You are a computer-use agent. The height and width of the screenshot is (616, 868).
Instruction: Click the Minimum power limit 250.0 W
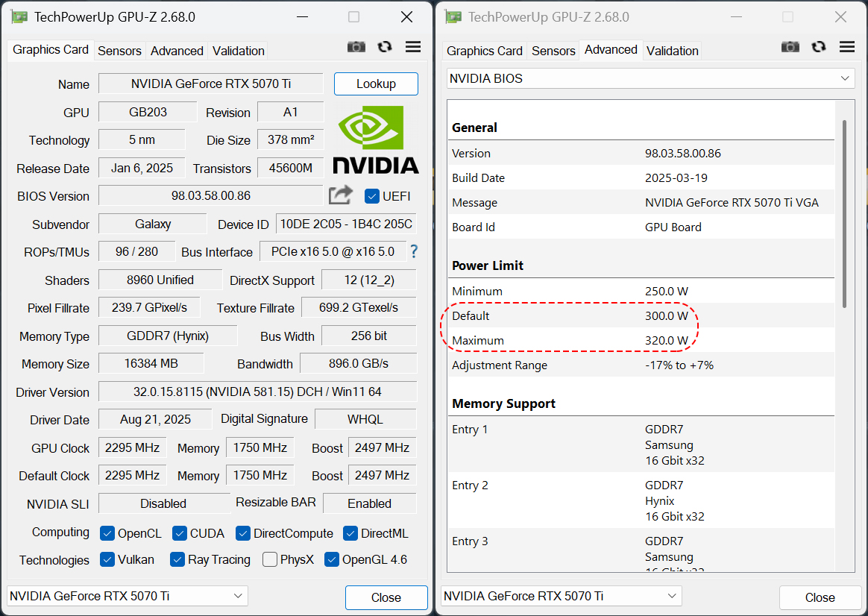[667, 291]
